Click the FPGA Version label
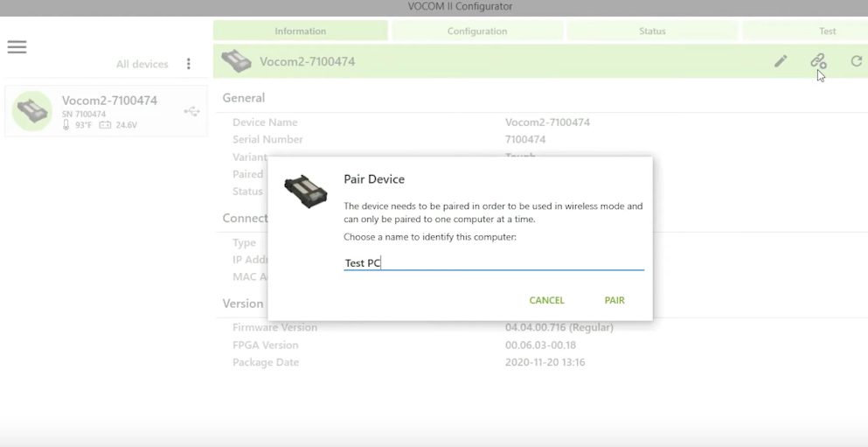This screenshot has width=868, height=447. 265,345
